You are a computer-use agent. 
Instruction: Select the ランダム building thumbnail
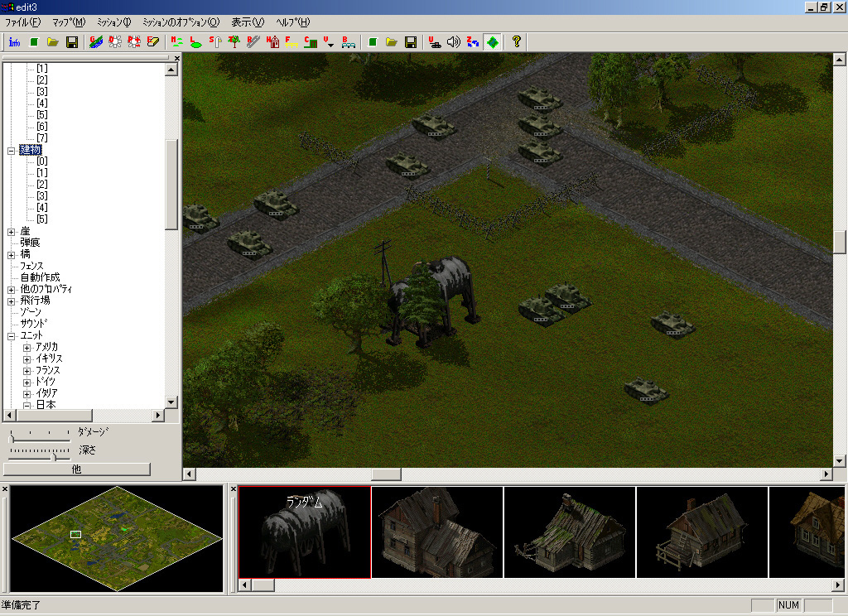point(305,532)
